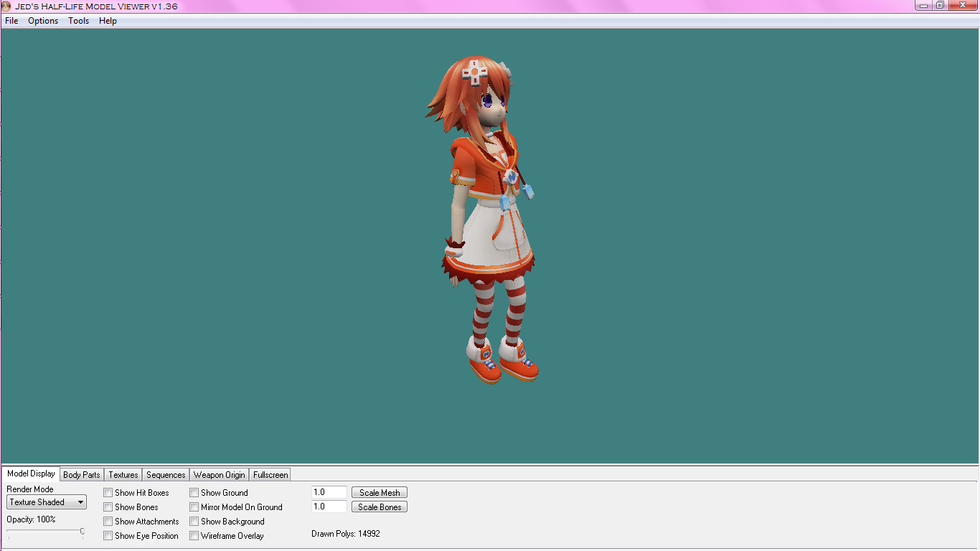Enable Mirror Model On Ground

194,507
